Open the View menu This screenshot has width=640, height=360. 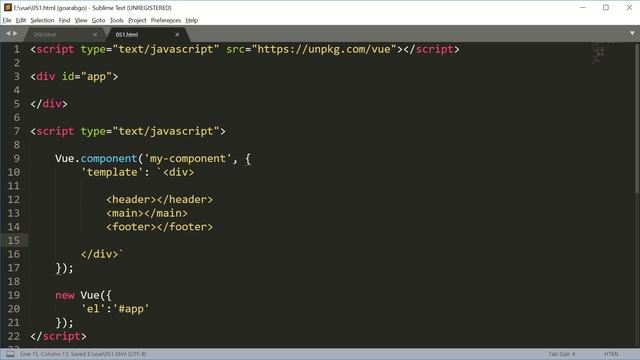click(x=81, y=20)
